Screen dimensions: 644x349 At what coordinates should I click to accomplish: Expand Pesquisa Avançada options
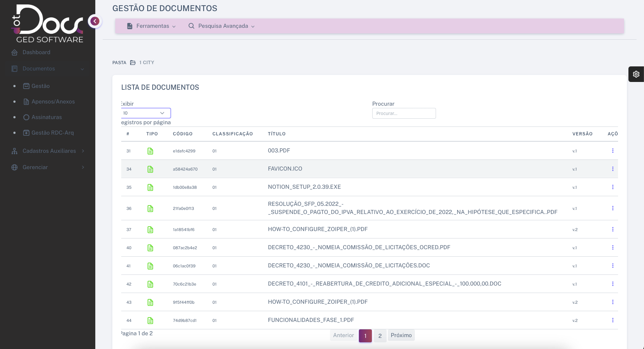pyautogui.click(x=222, y=26)
